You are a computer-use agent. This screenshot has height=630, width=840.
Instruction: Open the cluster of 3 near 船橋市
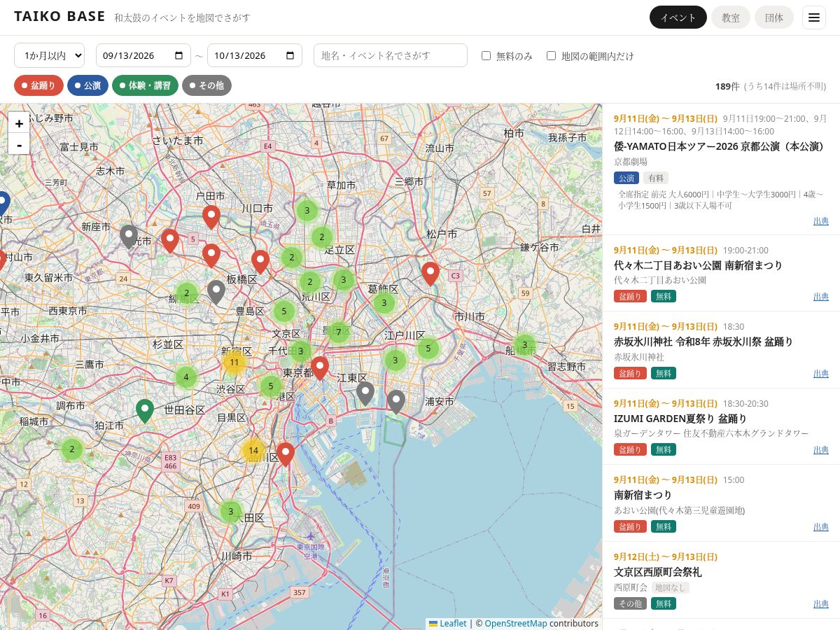[x=524, y=344]
